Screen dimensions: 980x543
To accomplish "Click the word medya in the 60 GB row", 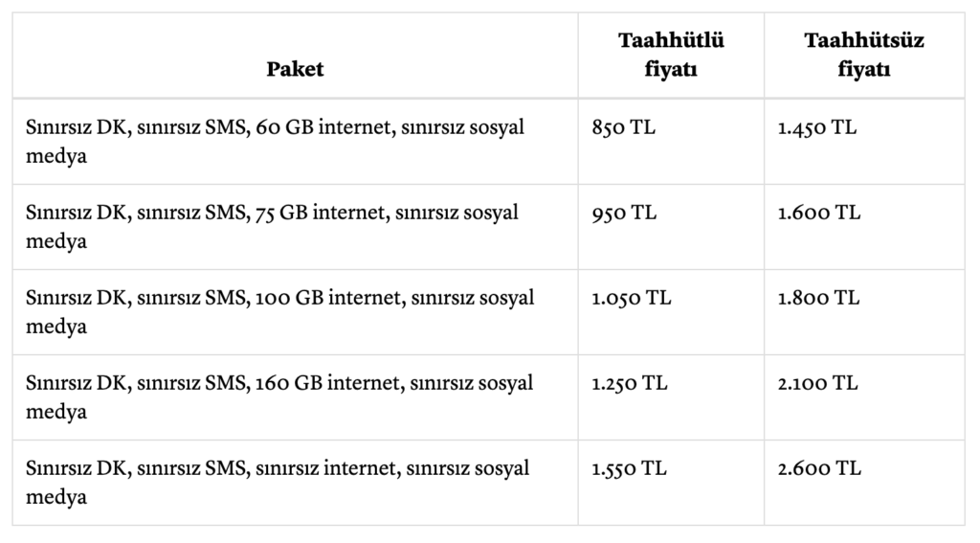I will 56,156.
